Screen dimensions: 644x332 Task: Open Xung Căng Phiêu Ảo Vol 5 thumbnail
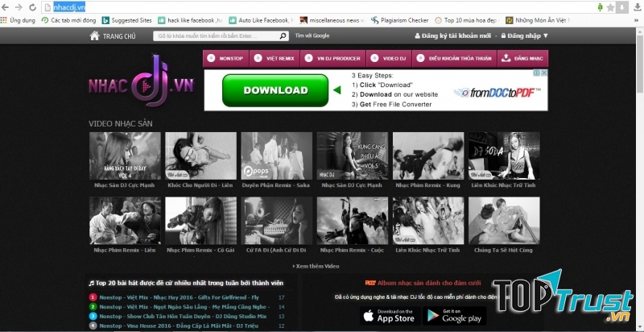coord(352,156)
